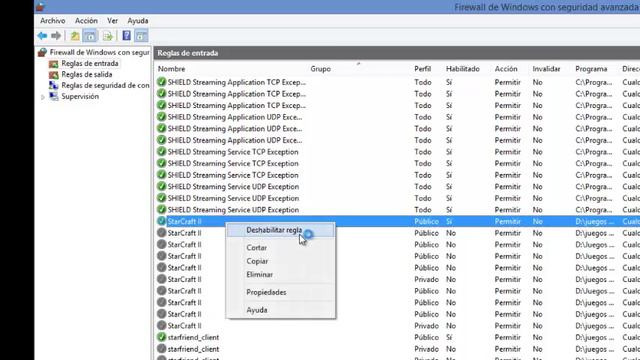The width and height of the screenshot is (640, 360).
Task: Select Reglas de seguridad de conexión node
Action: tap(105, 85)
